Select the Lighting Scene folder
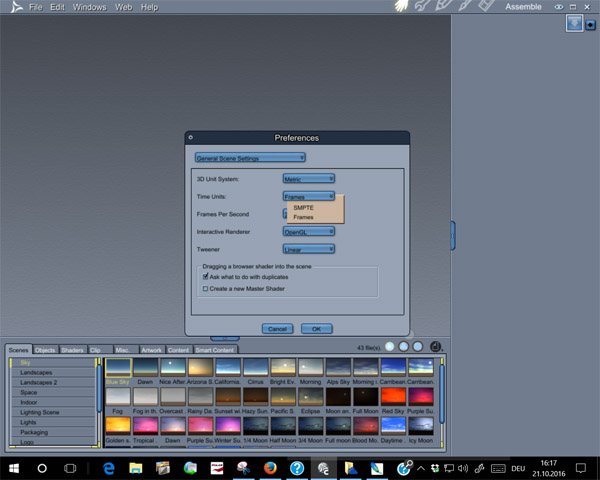 coord(53,412)
